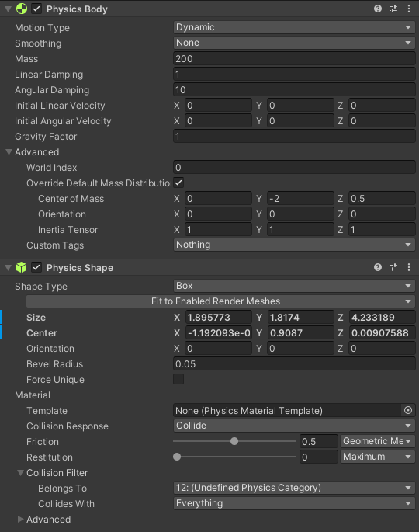Viewport: 419px width, 532px height.
Task: Open Physics Shape help reference icon
Action: click(x=378, y=267)
